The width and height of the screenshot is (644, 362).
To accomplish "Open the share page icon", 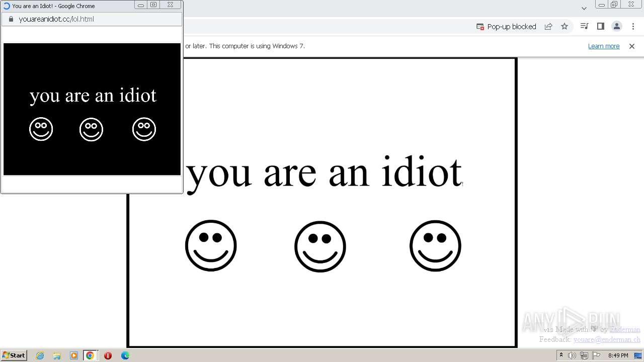I will click(548, 27).
